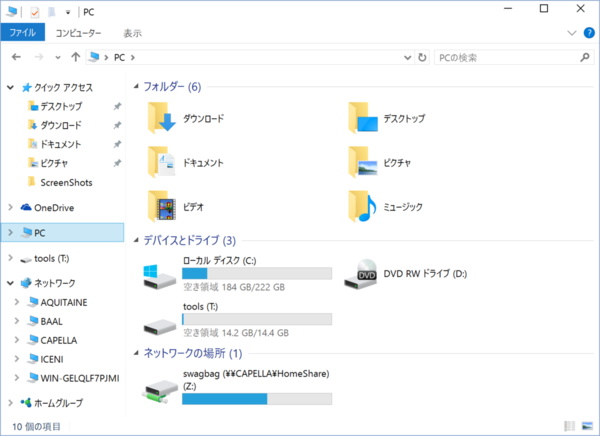Select the swagbag network drive icon
600x436 pixels.
(x=160, y=391)
